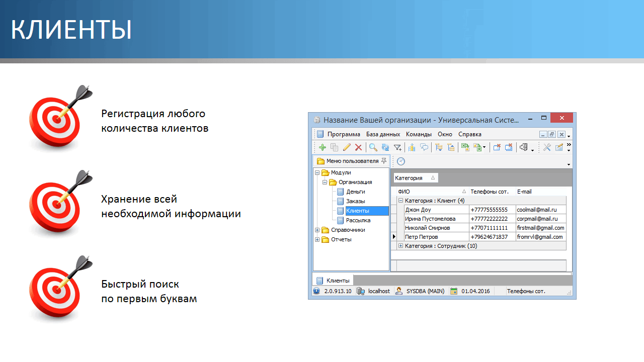Select Рассылка in the tree
Viewport: 644px width, 362px height.
358,220
